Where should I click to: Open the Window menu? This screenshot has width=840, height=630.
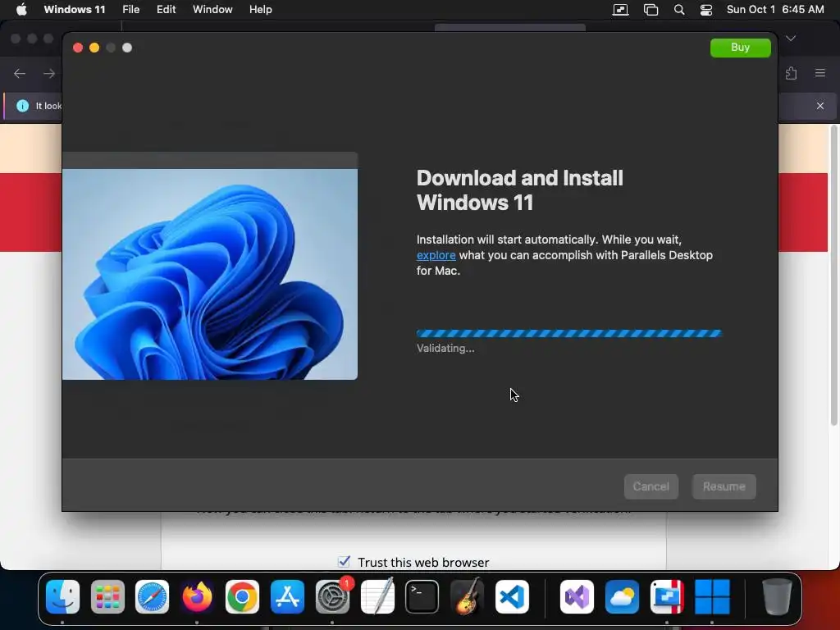pos(212,10)
